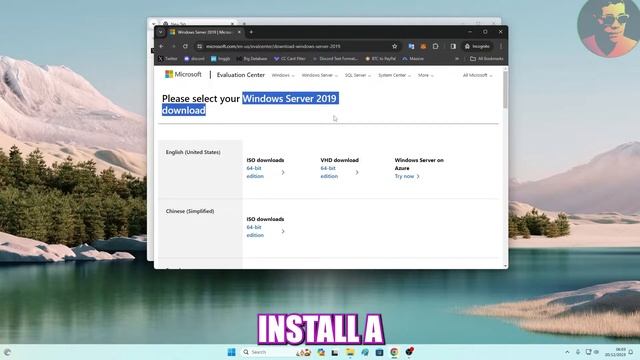
Task: Expand the System Center navigation dropdown
Action: pyautogui.click(x=394, y=76)
